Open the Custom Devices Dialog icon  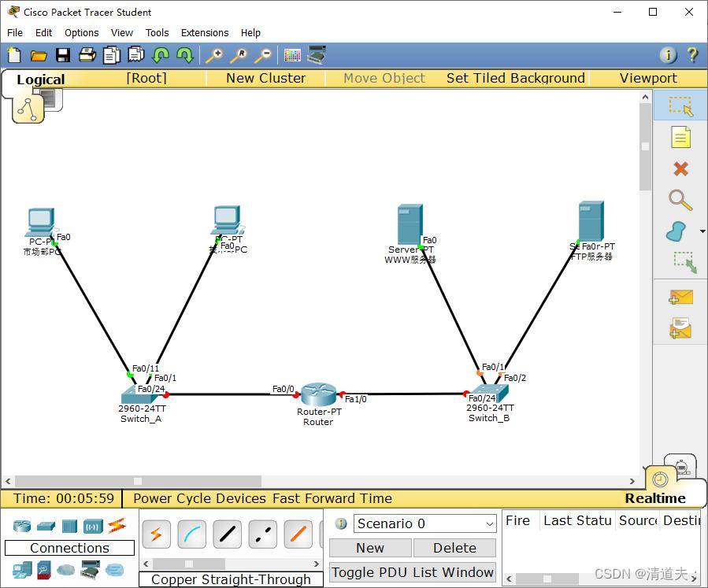click(317, 54)
